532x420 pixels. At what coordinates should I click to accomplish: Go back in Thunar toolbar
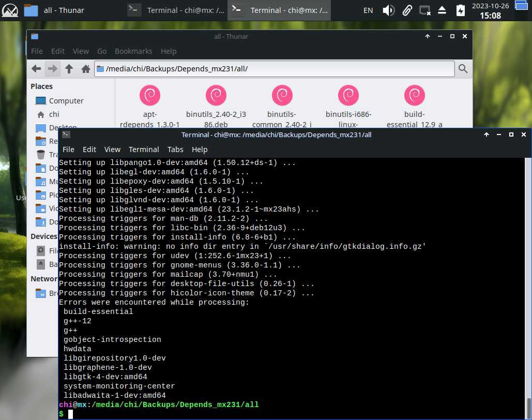[x=36, y=69]
